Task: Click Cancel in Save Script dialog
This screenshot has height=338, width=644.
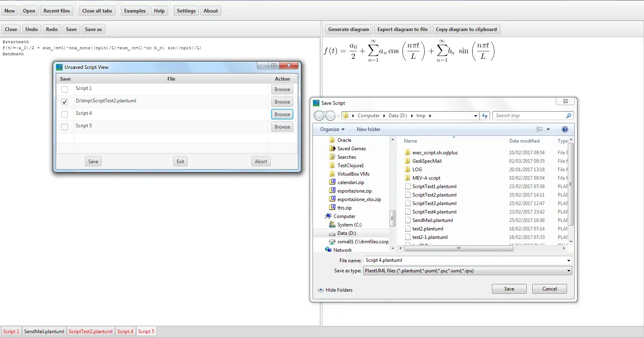Action: pyautogui.click(x=550, y=289)
